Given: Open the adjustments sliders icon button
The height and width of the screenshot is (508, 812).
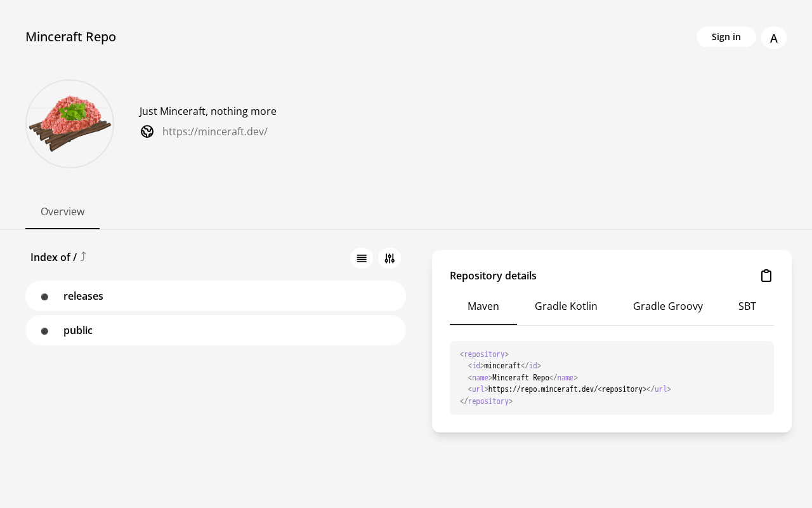Looking at the screenshot, I should point(390,258).
